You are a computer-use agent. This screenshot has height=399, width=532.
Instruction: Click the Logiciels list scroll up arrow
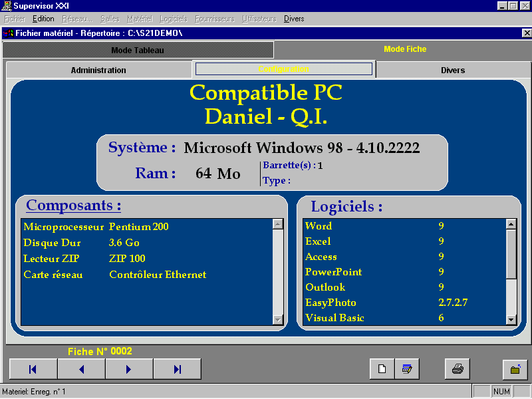click(511, 224)
